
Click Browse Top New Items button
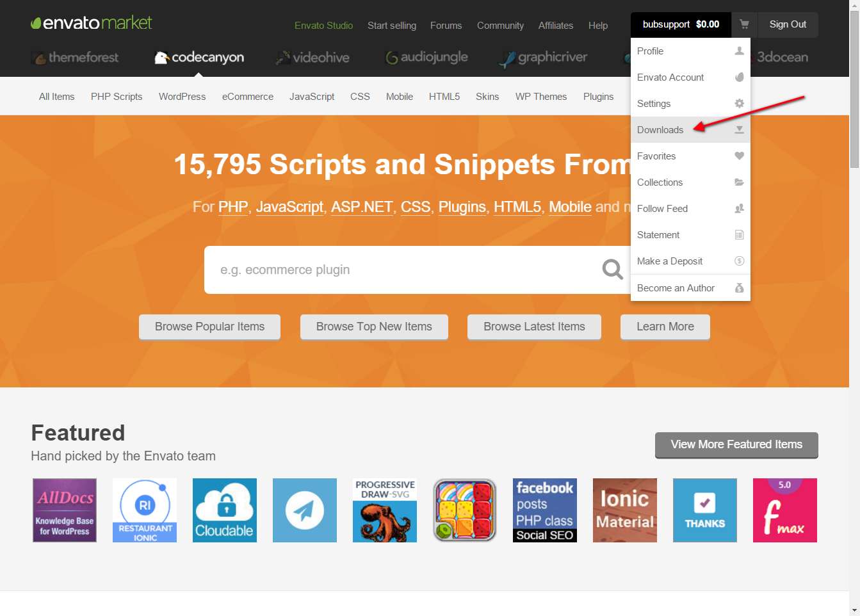pos(374,327)
